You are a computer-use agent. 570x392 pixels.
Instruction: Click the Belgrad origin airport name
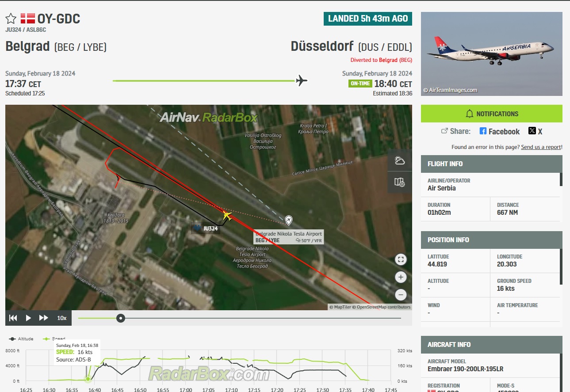pos(27,46)
